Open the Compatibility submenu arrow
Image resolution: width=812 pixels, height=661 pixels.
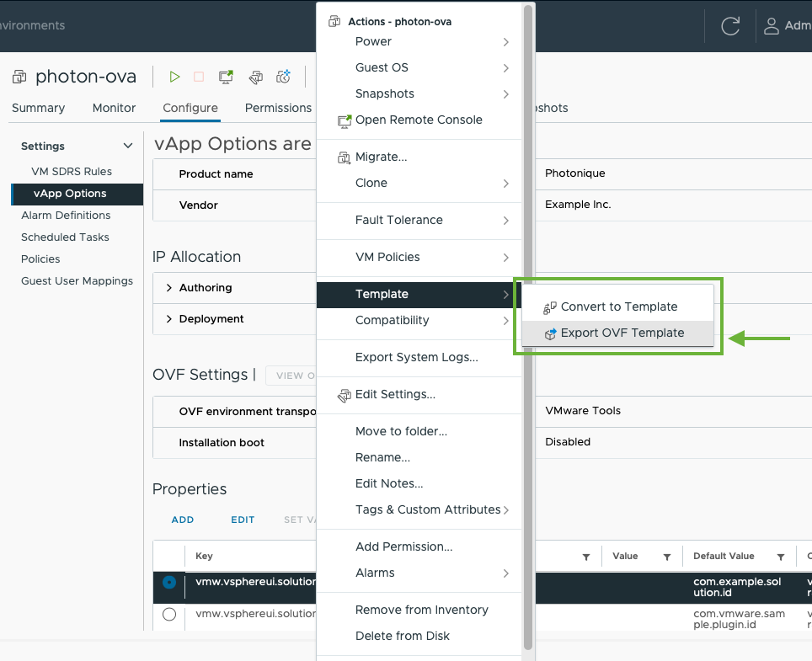tap(506, 321)
